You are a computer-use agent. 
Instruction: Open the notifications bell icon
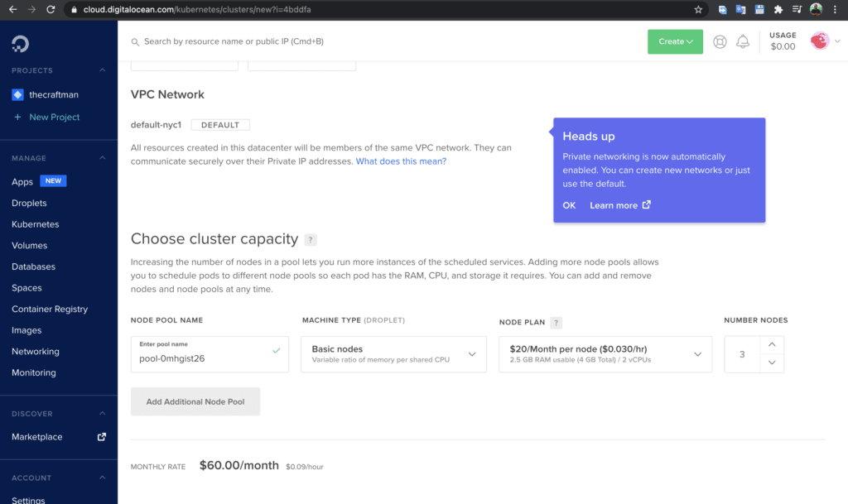743,41
